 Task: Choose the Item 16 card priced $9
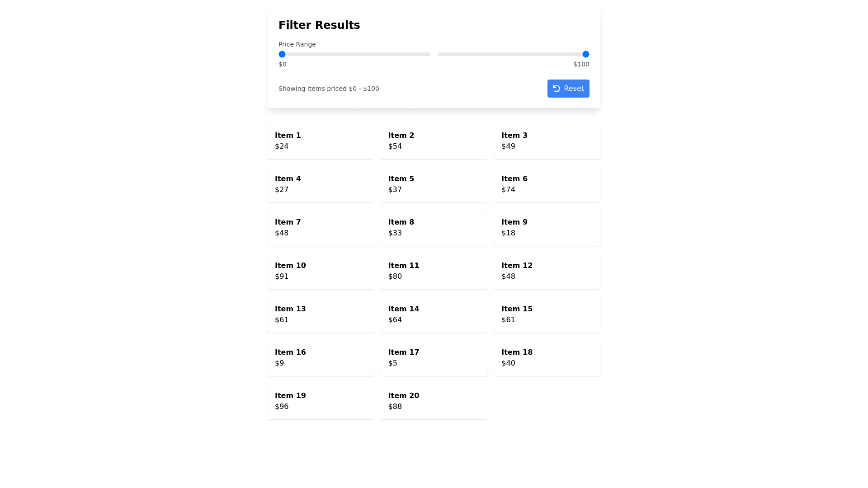321,358
